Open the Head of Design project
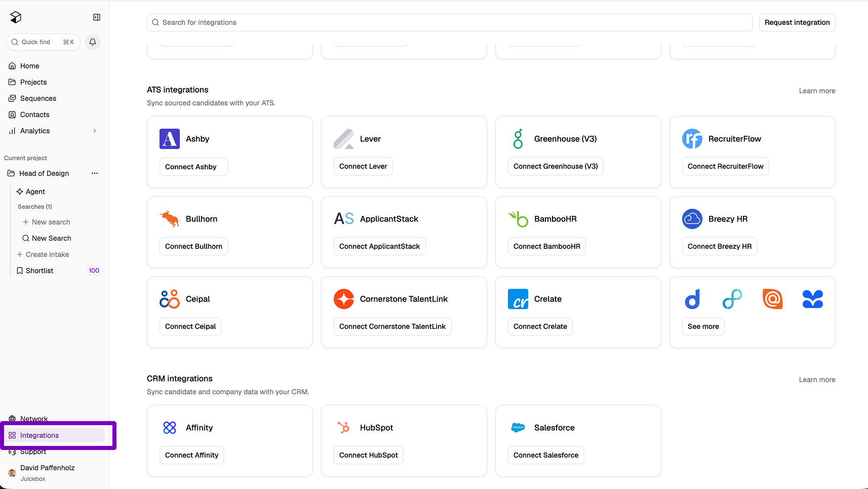868x489 pixels. coord(44,173)
